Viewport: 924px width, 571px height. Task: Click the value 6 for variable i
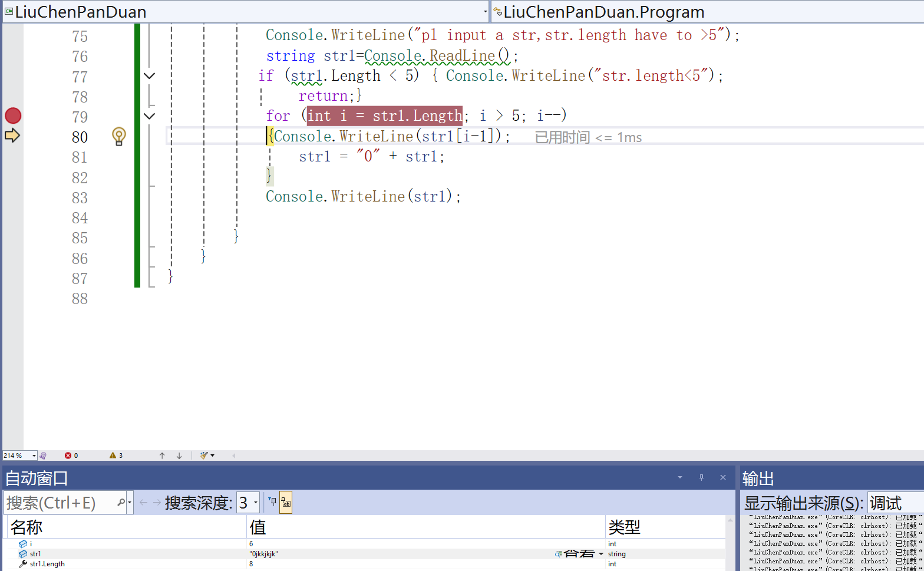[x=251, y=544]
